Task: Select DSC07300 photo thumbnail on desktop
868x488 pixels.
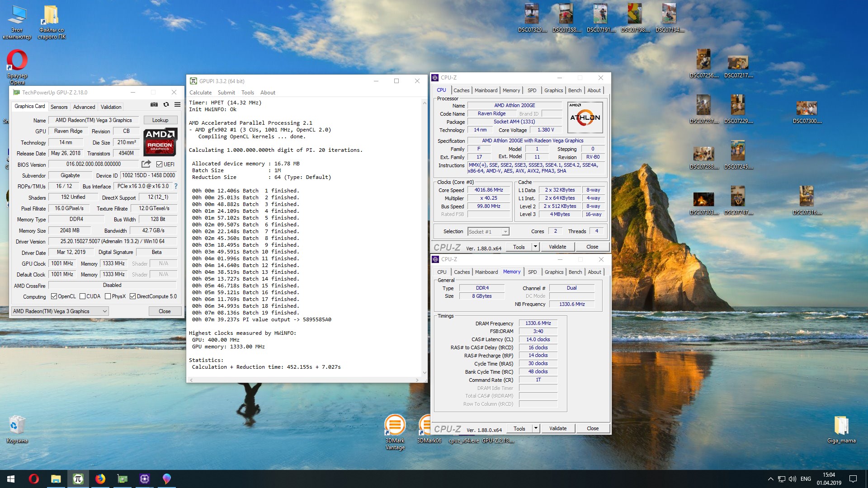Action: point(807,112)
